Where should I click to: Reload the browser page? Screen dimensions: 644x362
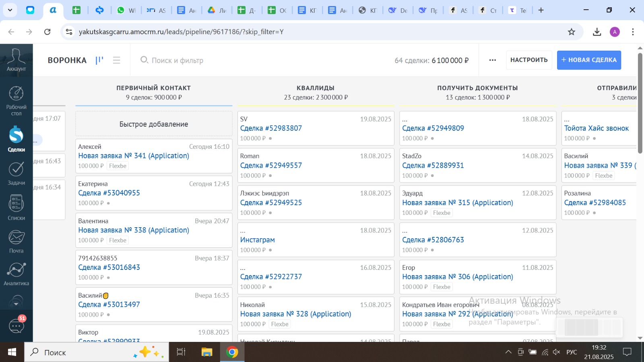[47, 32]
